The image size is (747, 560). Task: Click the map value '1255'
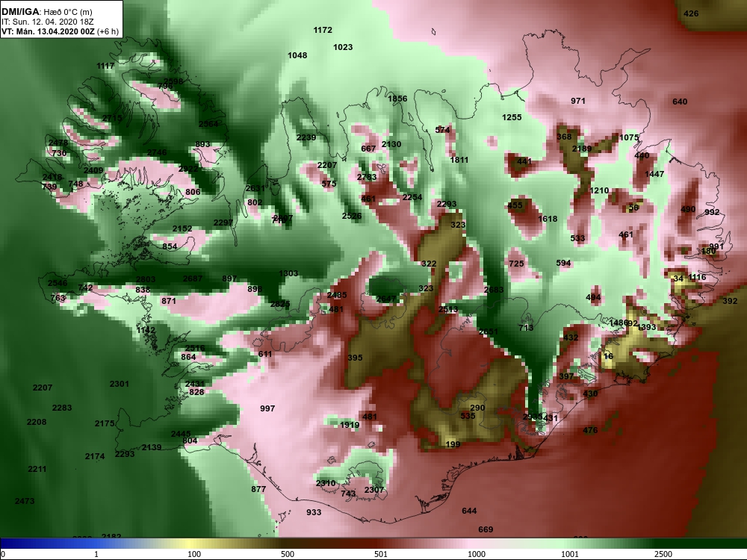coord(512,117)
